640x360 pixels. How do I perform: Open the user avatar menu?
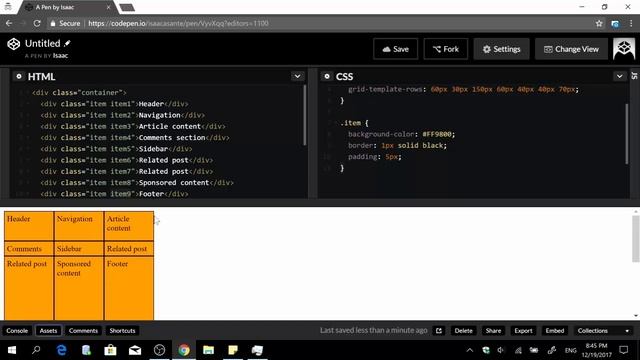[x=624, y=49]
